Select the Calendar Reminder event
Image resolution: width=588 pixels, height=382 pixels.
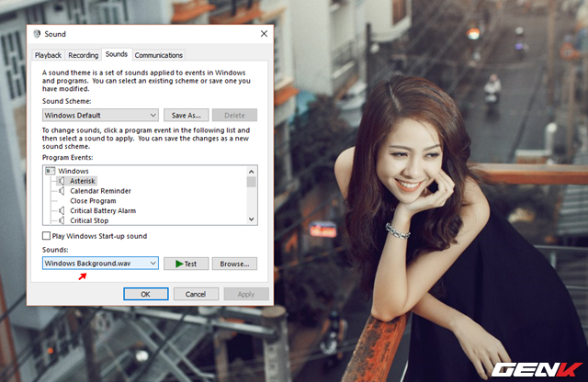pos(100,191)
